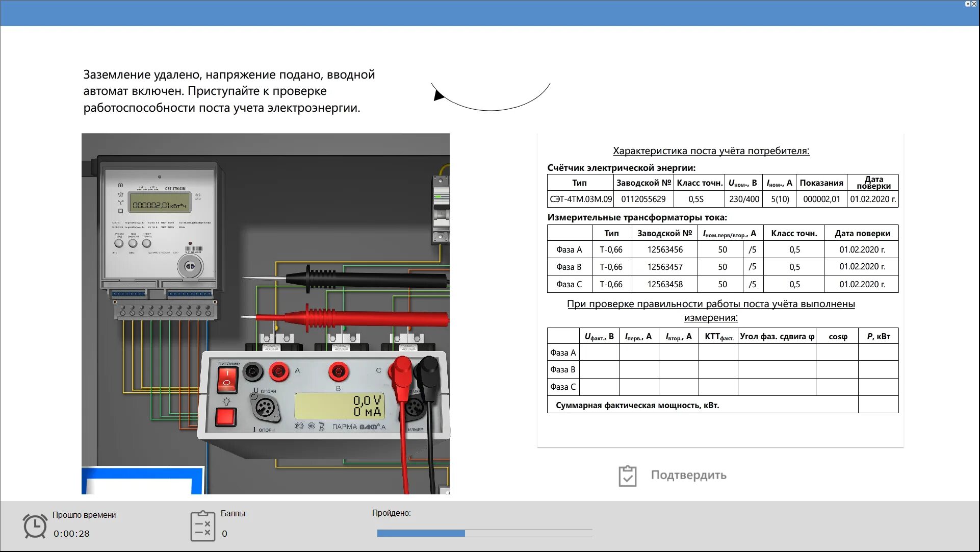The height and width of the screenshot is (552, 980).
Task: Click Подтвердить button
Action: (688, 475)
